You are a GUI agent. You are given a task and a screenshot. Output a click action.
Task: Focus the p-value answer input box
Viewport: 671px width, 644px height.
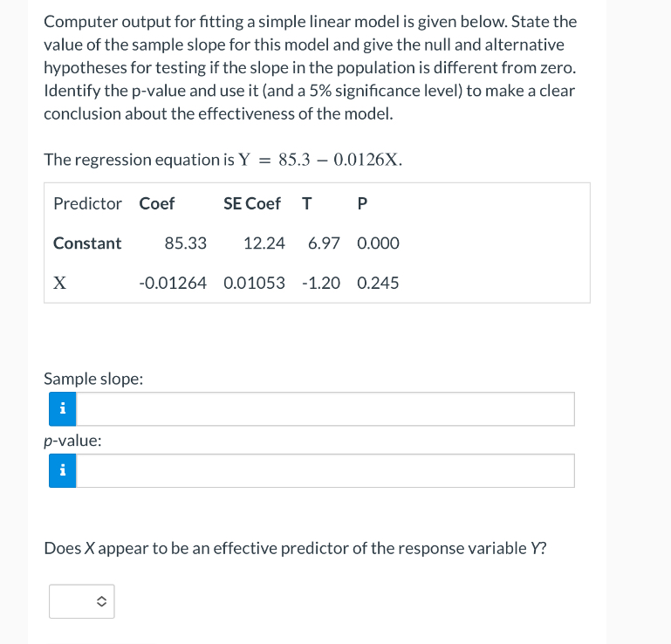point(325,470)
